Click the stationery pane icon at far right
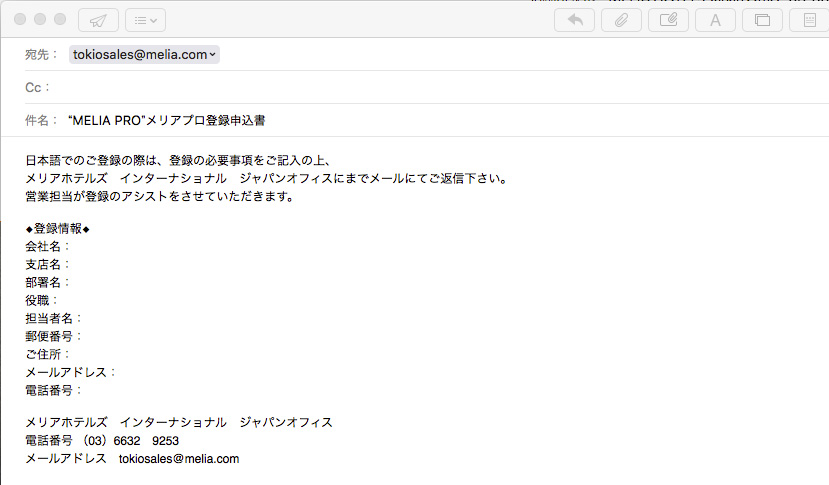The height and width of the screenshot is (485, 829). pos(808,19)
